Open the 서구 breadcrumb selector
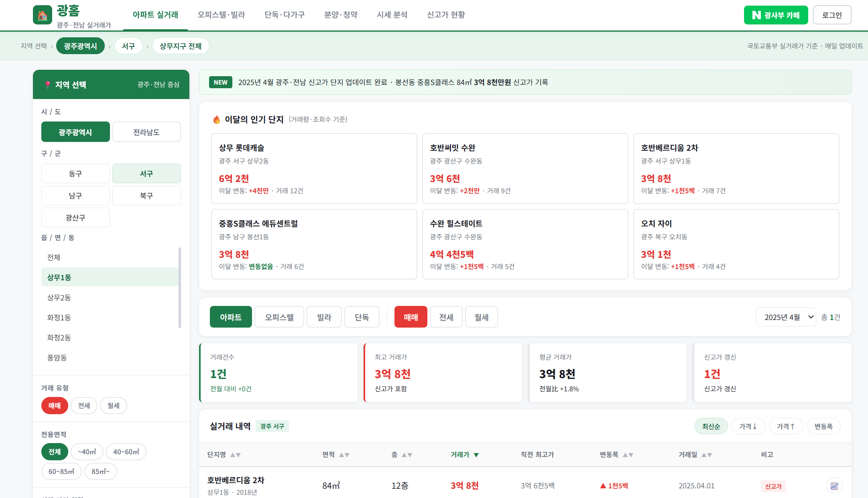868x498 pixels. tap(128, 46)
